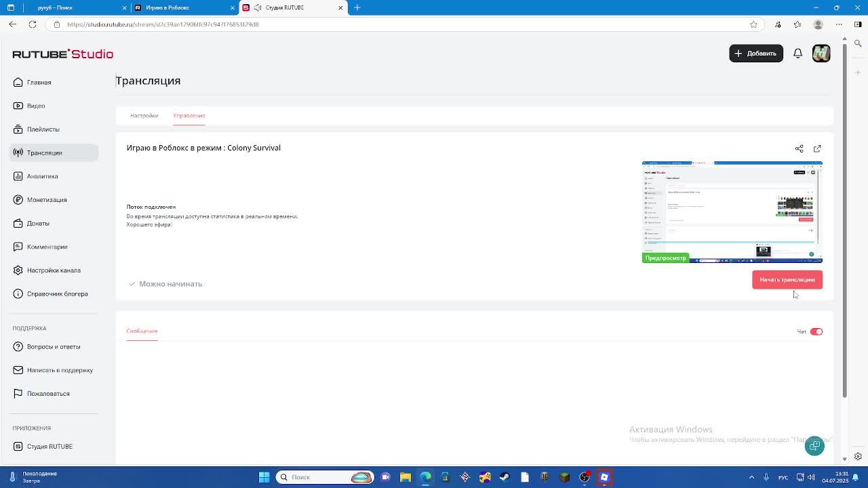Open File Explorer from taskbar
868x488 pixels.
[406, 477]
